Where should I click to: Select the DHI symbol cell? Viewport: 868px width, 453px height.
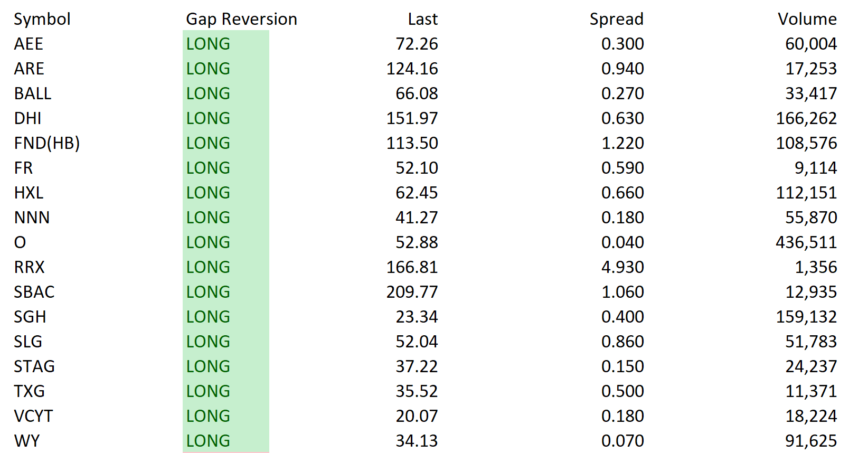tap(27, 118)
